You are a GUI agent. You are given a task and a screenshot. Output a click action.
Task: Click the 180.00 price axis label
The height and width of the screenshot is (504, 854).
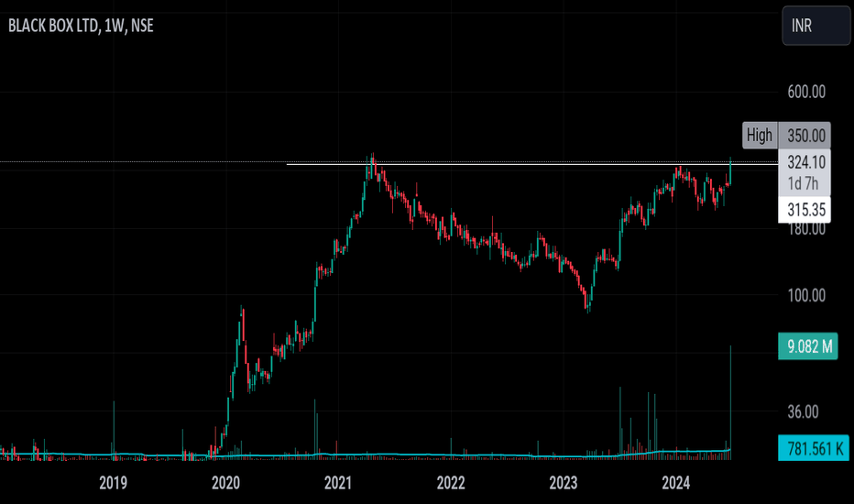(806, 229)
